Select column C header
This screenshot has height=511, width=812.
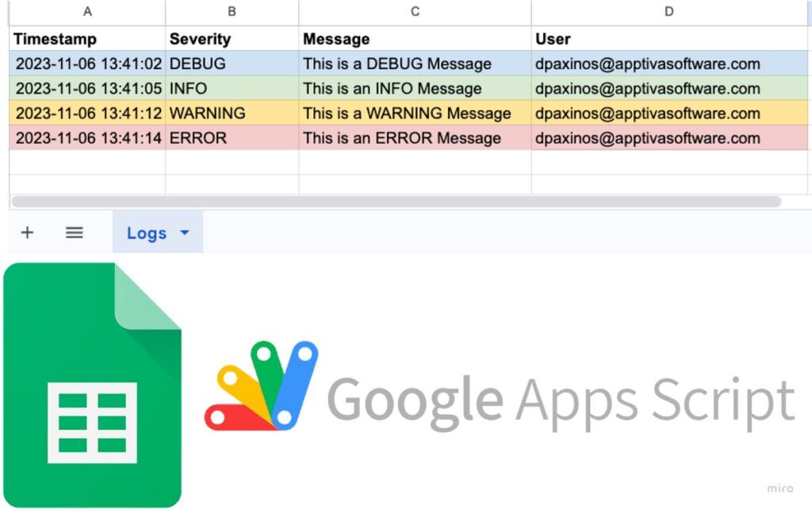pyautogui.click(x=415, y=12)
